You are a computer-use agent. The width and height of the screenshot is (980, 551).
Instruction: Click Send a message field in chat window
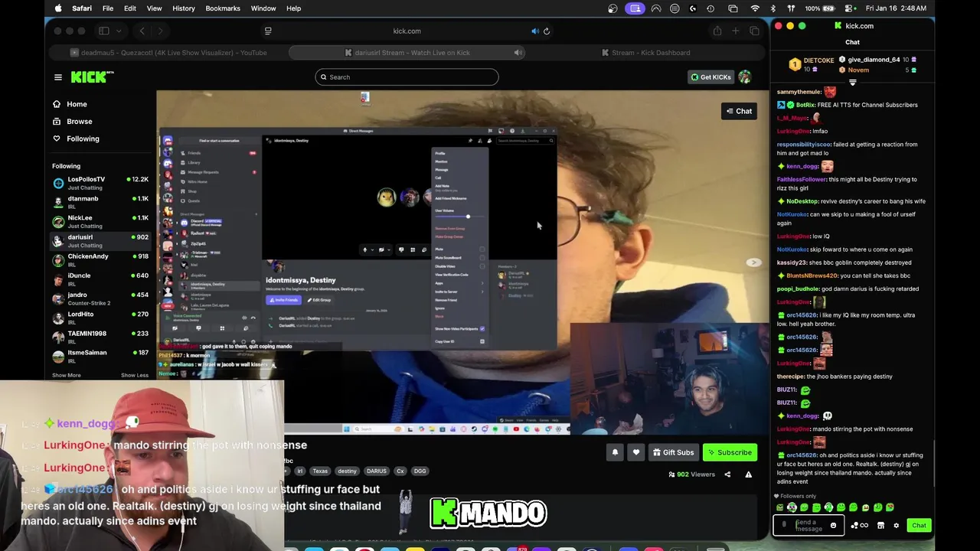click(x=809, y=525)
